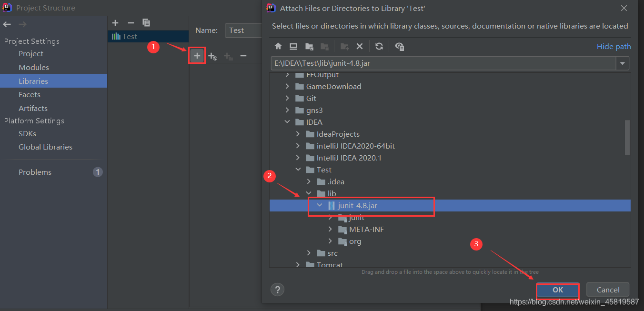Click the Project directory toolbar icon
The image size is (644, 311).
tap(309, 46)
